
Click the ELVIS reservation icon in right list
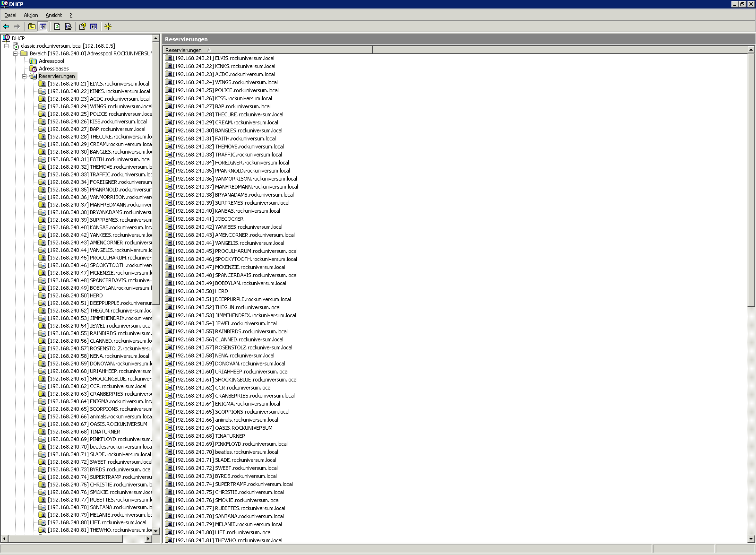point(169,58)
